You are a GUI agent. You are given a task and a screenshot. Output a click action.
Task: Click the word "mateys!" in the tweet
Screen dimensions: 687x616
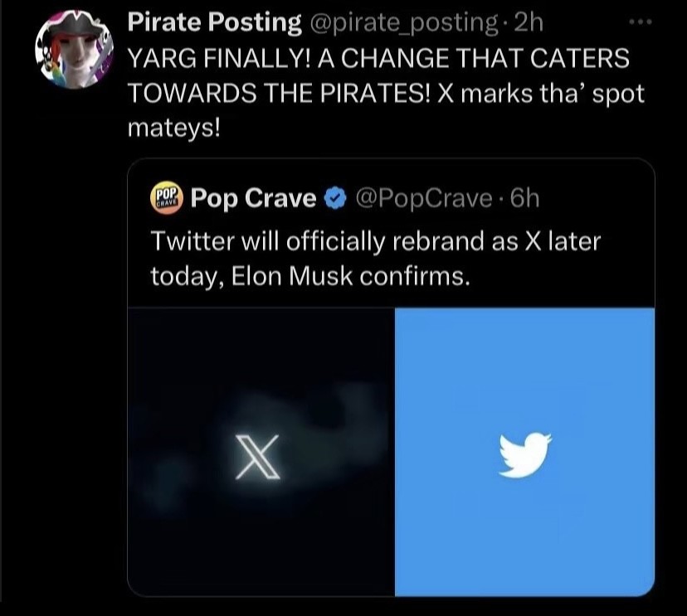(171, 129)
